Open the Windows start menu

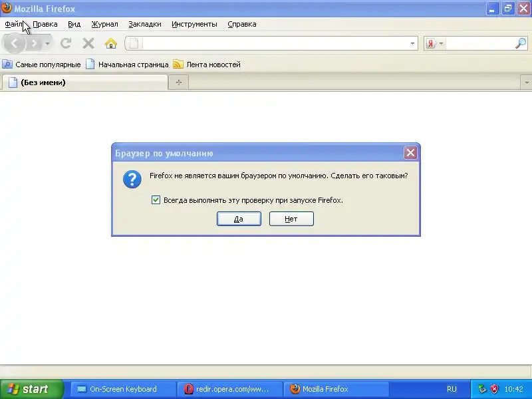[31, 389]
